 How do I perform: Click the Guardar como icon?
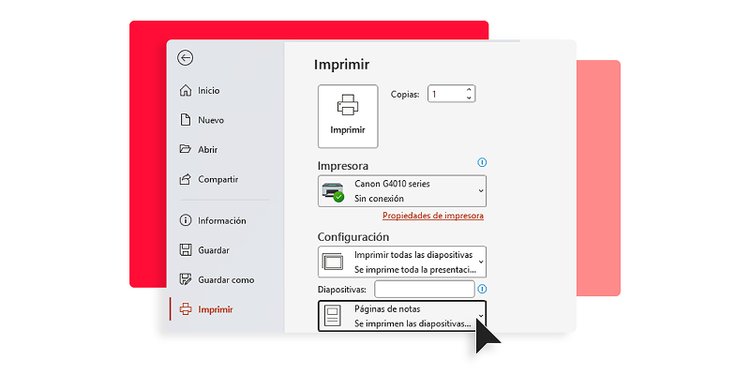[185, 280]
